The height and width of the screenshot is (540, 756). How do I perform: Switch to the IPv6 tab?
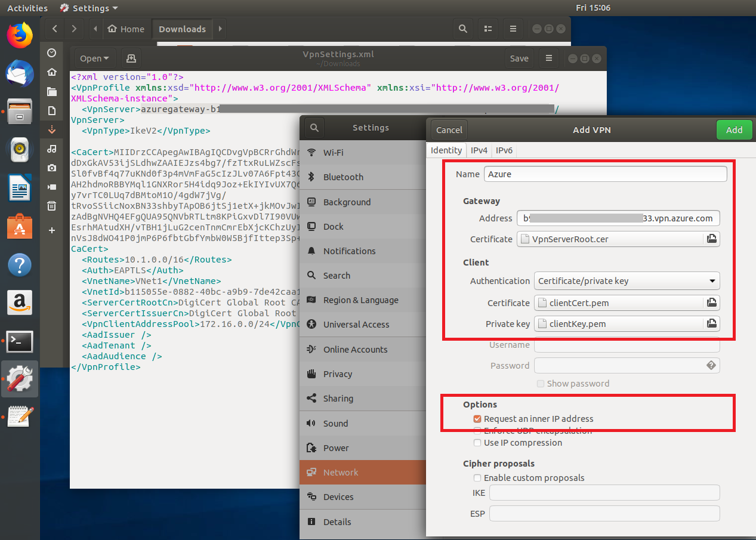[504, 150]
